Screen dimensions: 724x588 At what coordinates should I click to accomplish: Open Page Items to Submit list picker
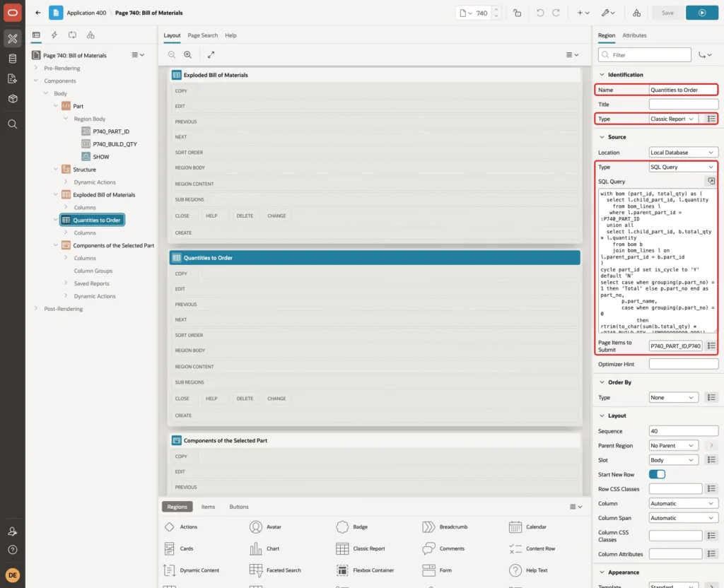[x=711, y=346]
